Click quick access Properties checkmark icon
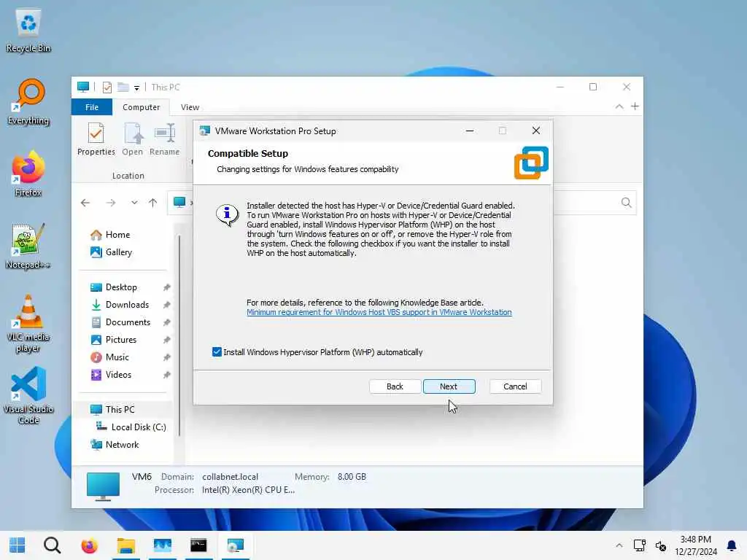747x560 pixels. click(107, 87)
